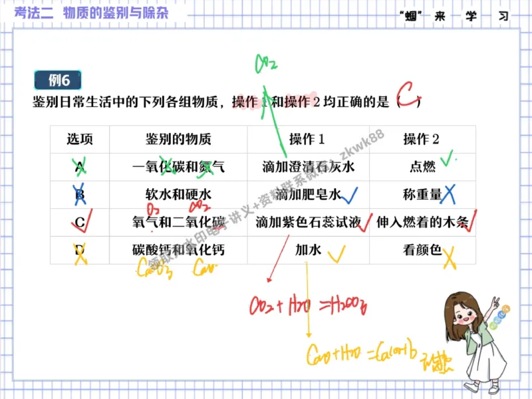Select option letter 'D' in the table
The height and width of the screenshot is (399, 532).
[x=80, y=251]
